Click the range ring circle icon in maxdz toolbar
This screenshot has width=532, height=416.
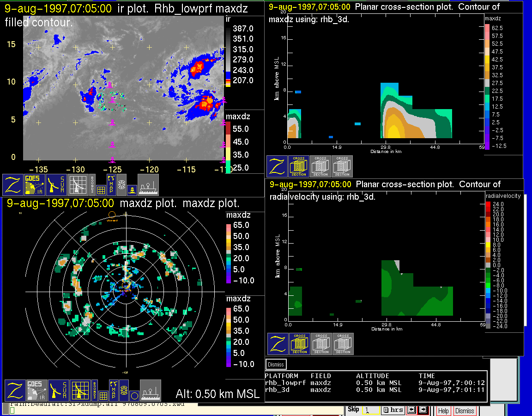[133, 395]
